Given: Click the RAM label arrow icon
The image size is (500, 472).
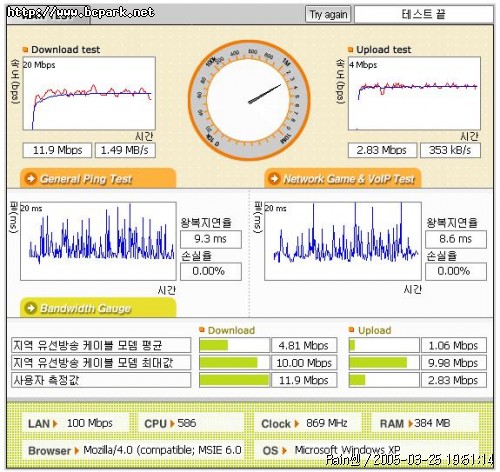Looking at the screenshot, I should (x=410, y=424).
